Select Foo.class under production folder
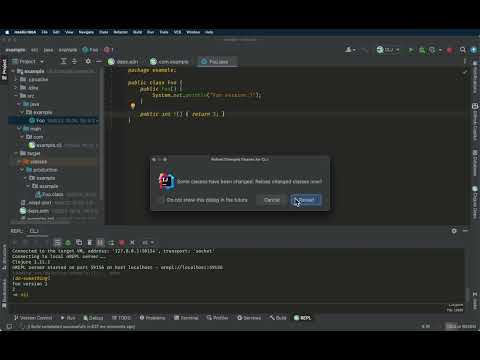 pyautogui.click(x=49, y=194)
